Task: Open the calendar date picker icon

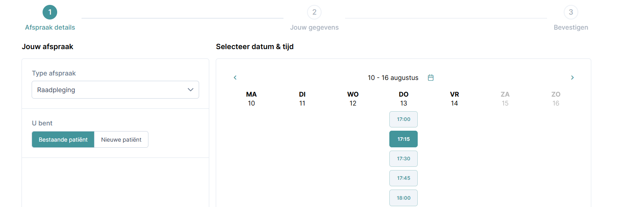Action: 431,78
